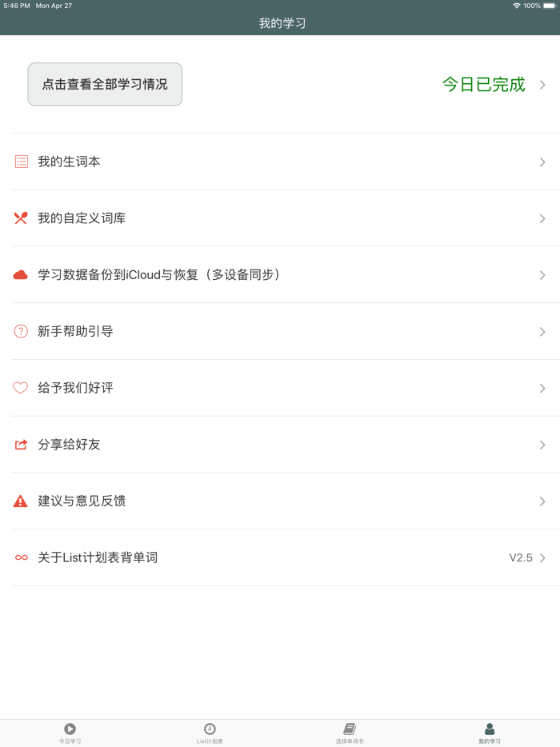The height and width of the screenshot is (747, 560).
Task: Open the 建议与意见反馈 feedback row
Action: [x=280, y=501]
